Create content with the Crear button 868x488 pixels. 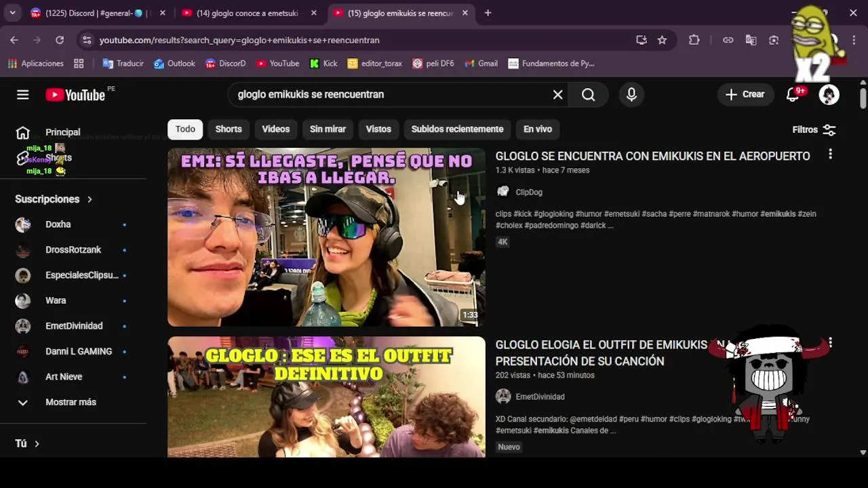pyautogui.click(x=745, y=95)
